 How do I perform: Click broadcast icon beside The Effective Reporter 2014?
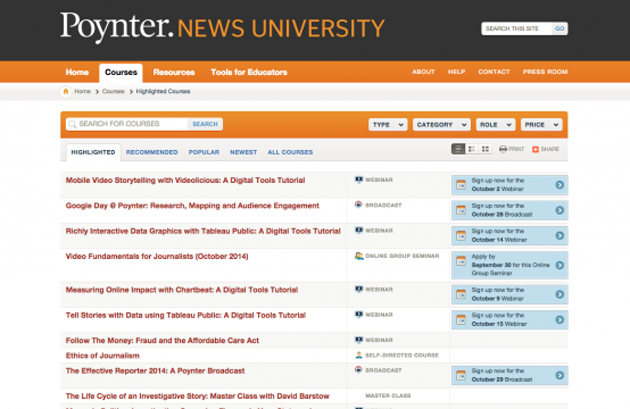click(x=358, y=370)
